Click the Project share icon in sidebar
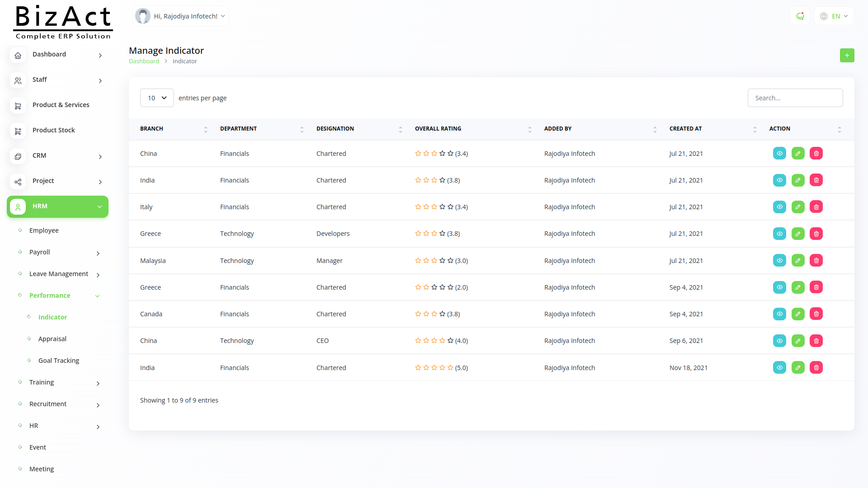The height and width of the screenshot is (488, 868). coord(18,182)
